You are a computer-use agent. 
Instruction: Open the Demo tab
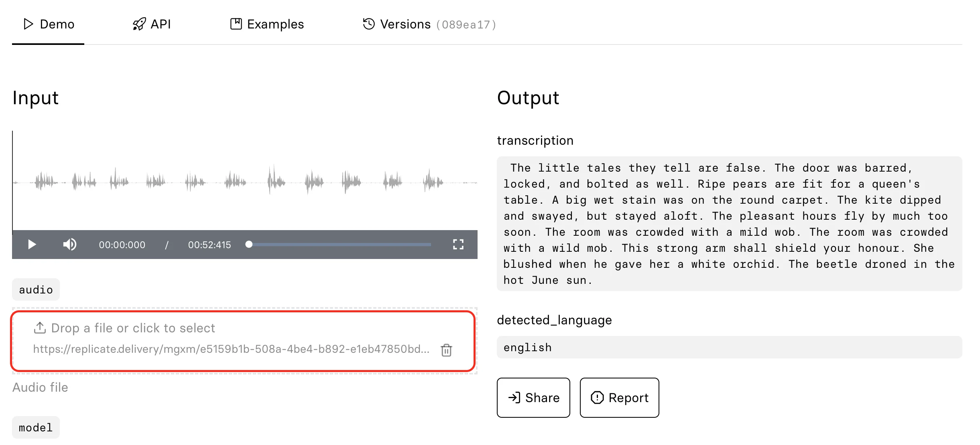point(48,24)
